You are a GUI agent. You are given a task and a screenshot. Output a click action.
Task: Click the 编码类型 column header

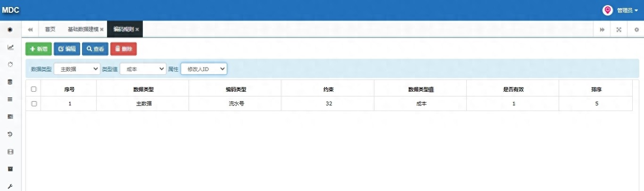pos(236,89)
